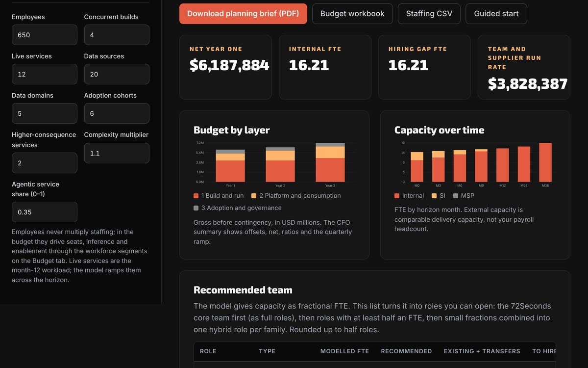Click the 'Budget by layer' heading
The width and height of the screenshot is (588, 368).
232,130
